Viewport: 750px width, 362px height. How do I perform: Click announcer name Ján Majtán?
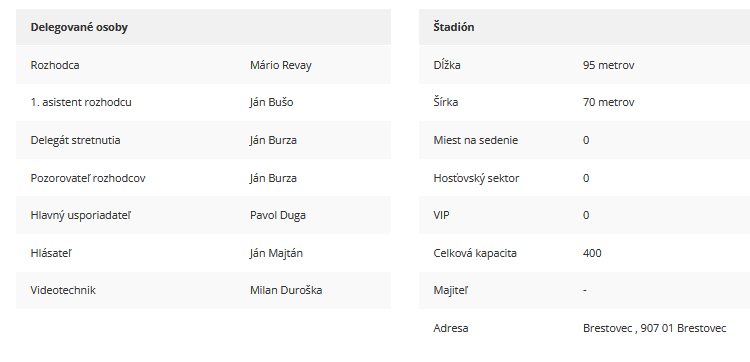click(276, 253)
